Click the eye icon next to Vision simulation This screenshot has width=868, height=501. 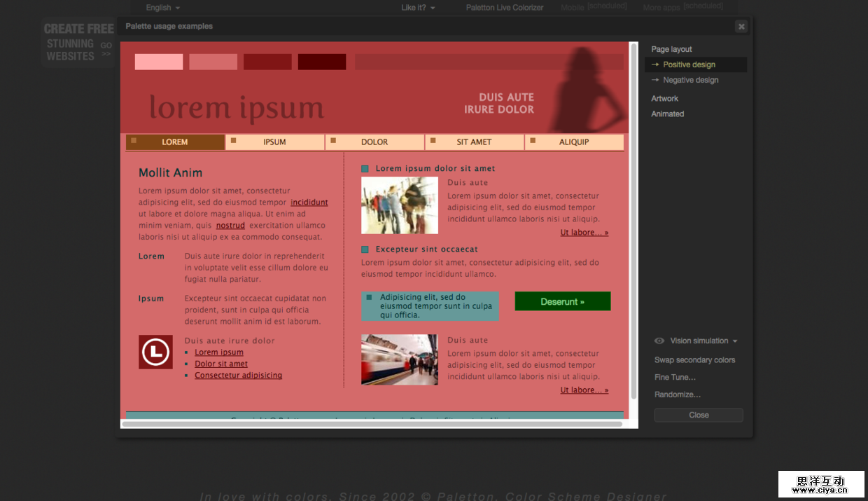tap(659, 341)
